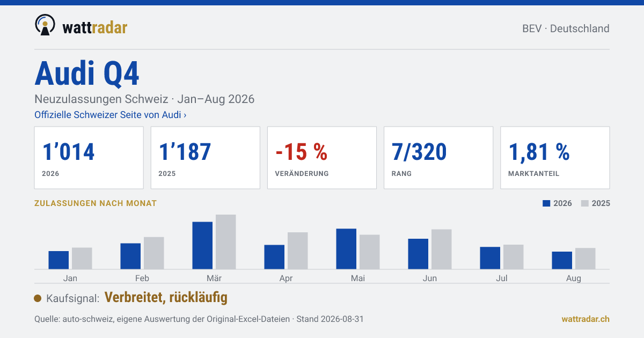Click the grey 2025 legend swatch
This screenshot has height=338, width=644.
(x=585, y=203)
